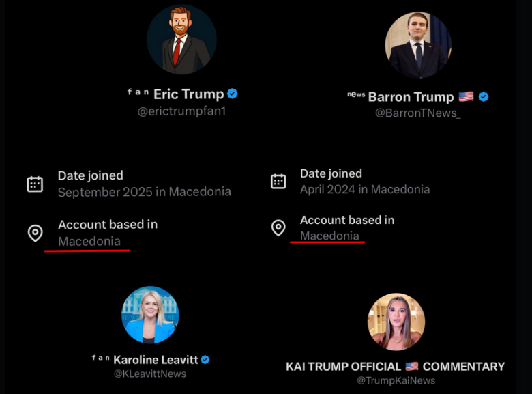This screenshot has width=532, height=394.
Task: Open the @BarronTNews_ handle
Action: (x=418, y=113)
